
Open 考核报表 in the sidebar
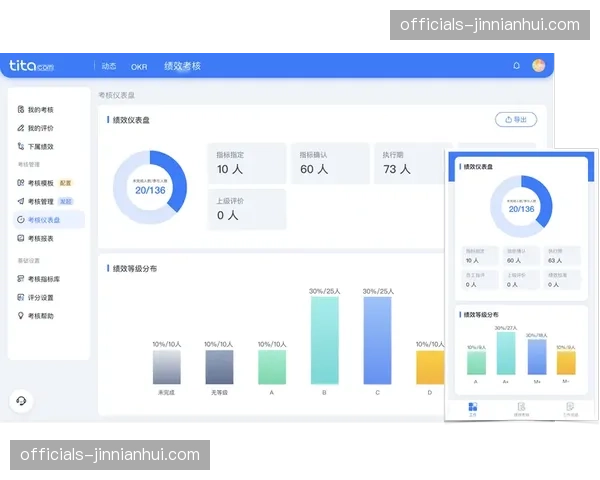tap(40, 238)
